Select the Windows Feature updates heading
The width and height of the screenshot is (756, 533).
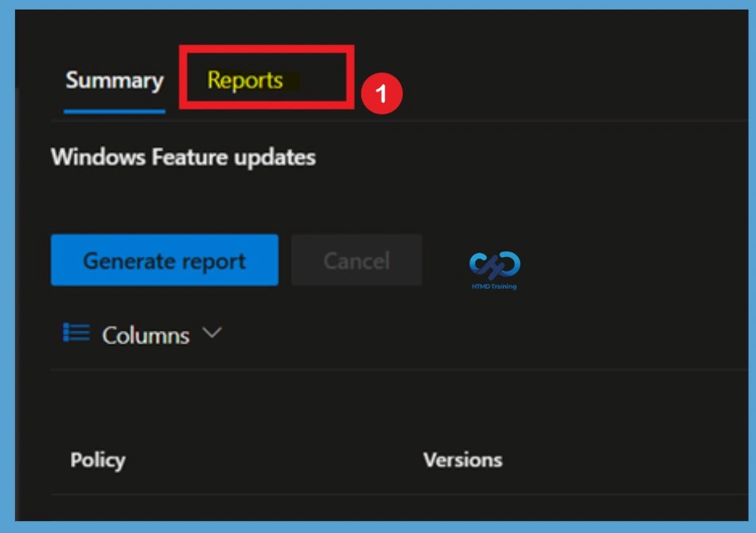tap(183, 157)
